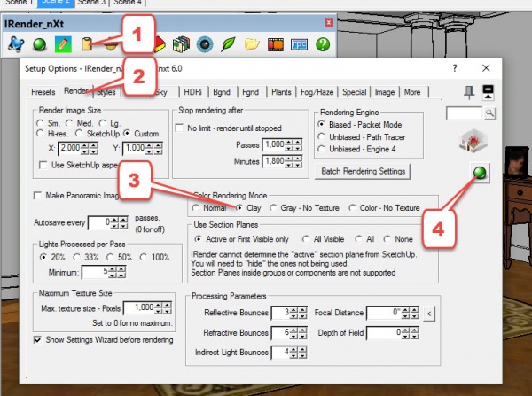Click the green sphere render icon in toolbar

[x=39, y=43]
